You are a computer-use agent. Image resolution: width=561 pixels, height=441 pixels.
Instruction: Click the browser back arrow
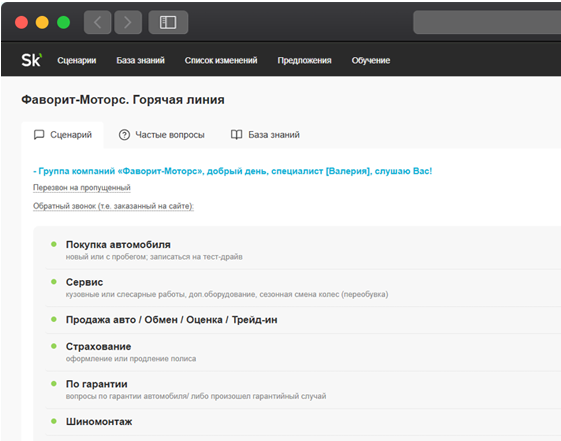click(97, 22)
